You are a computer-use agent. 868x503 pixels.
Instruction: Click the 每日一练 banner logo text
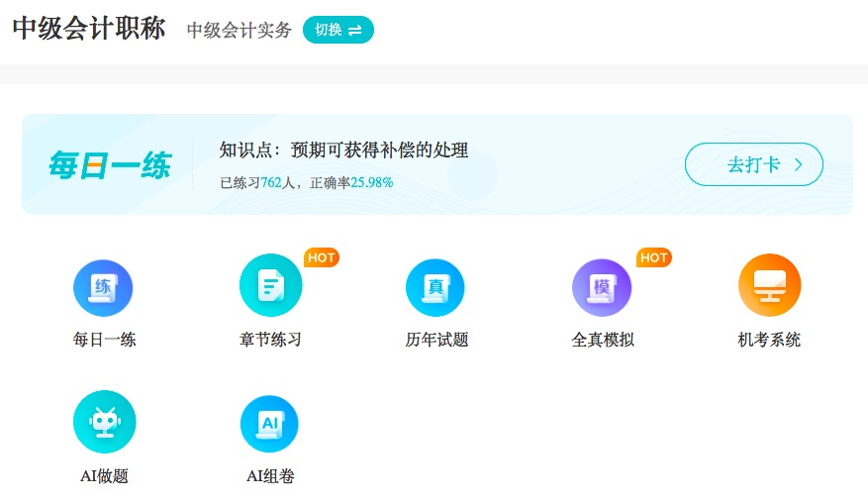point(110,165)
